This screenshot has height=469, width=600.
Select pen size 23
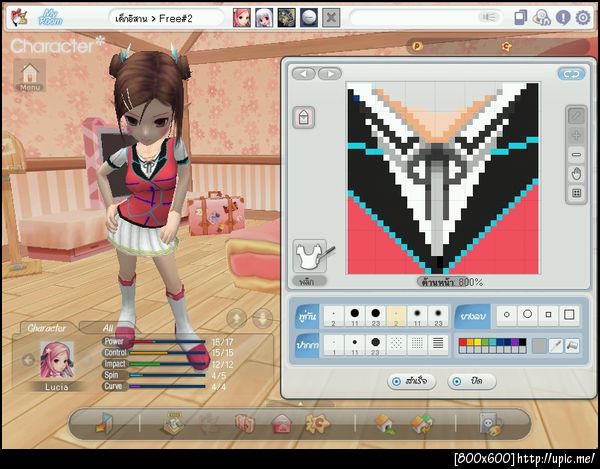[375, 345]
